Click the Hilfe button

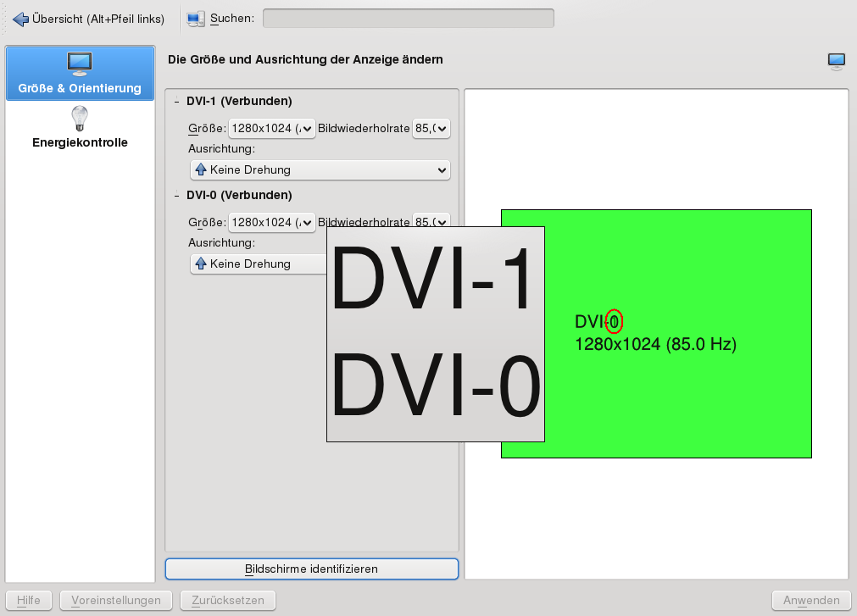coord(29,601)
